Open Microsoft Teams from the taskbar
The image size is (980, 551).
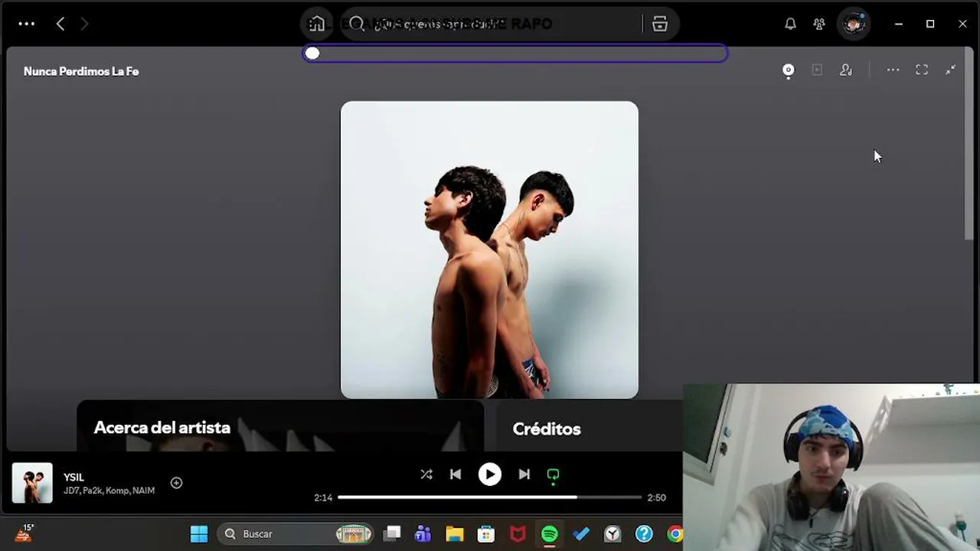click(x=423, y=533)
